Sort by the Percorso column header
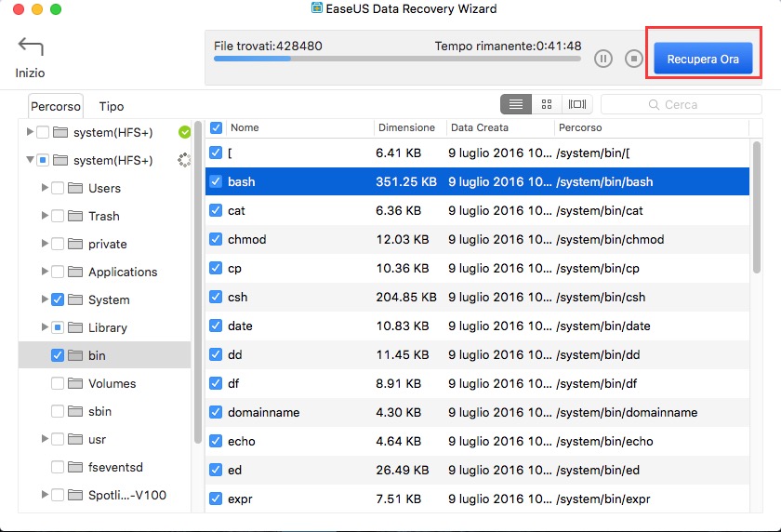Viewport: 781px width, 532px height. point(652,128)
